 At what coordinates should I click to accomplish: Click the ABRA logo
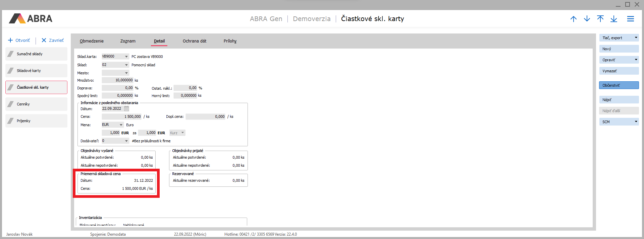click(31, 19)
